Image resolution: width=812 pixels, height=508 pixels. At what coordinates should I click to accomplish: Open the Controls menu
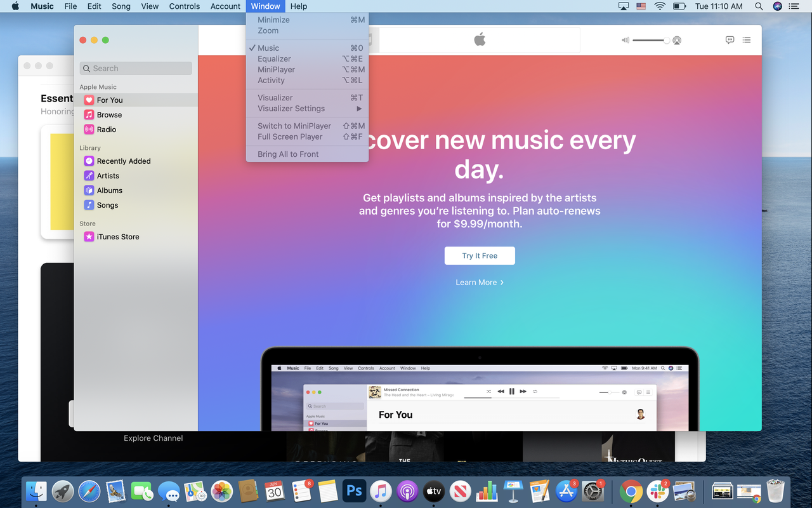(185, 6)
